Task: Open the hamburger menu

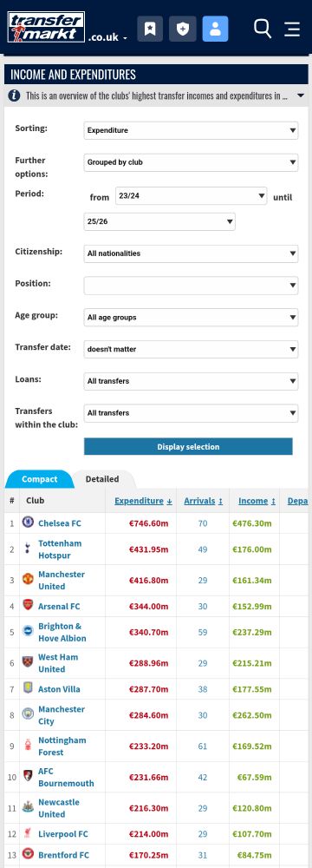Action: click(293, 29)
